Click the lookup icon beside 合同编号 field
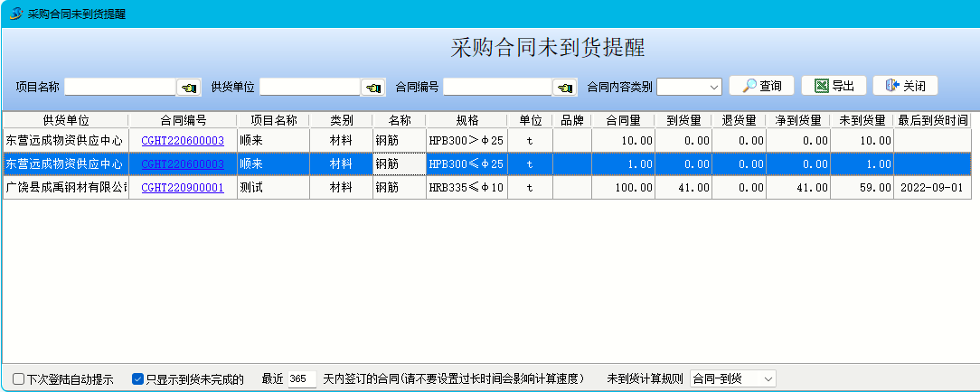980x392 pixels. click(565, 88)
